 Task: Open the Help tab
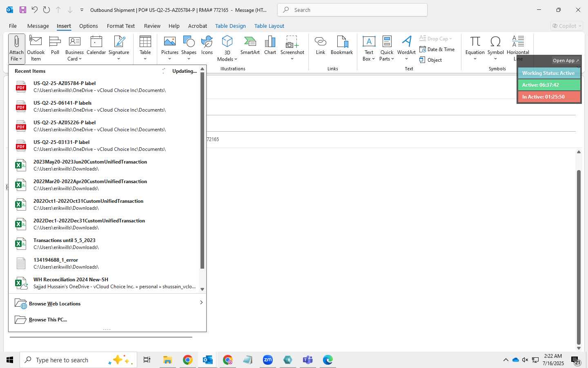pos(174,26)
